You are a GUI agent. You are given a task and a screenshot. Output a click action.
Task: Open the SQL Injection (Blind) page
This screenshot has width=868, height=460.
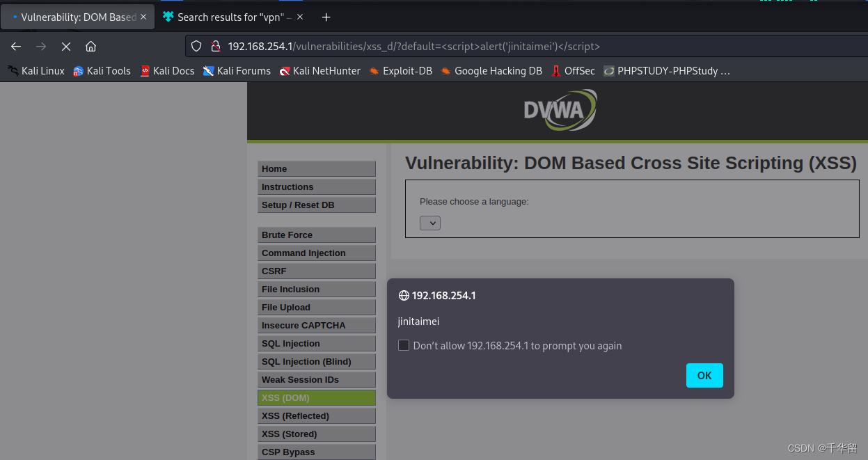pyautogui.click(x=317, y=361)
